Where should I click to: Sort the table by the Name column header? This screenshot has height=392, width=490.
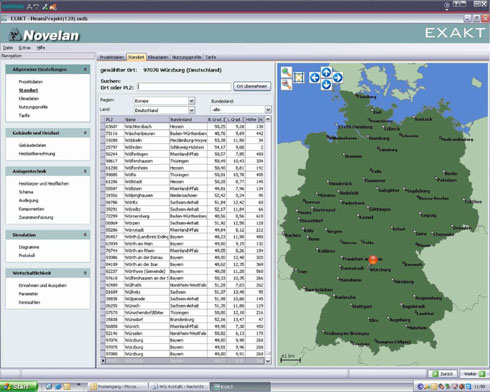[x=147, y=119]
